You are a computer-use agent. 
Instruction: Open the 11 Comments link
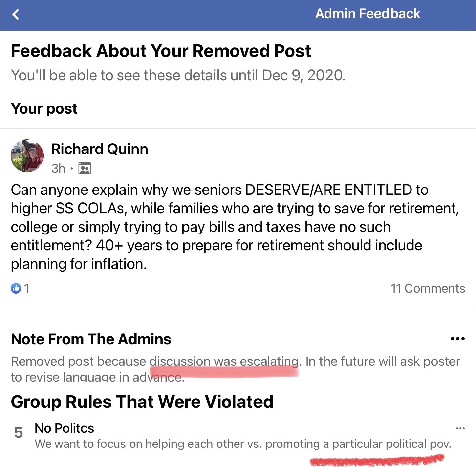coord(427,288)
